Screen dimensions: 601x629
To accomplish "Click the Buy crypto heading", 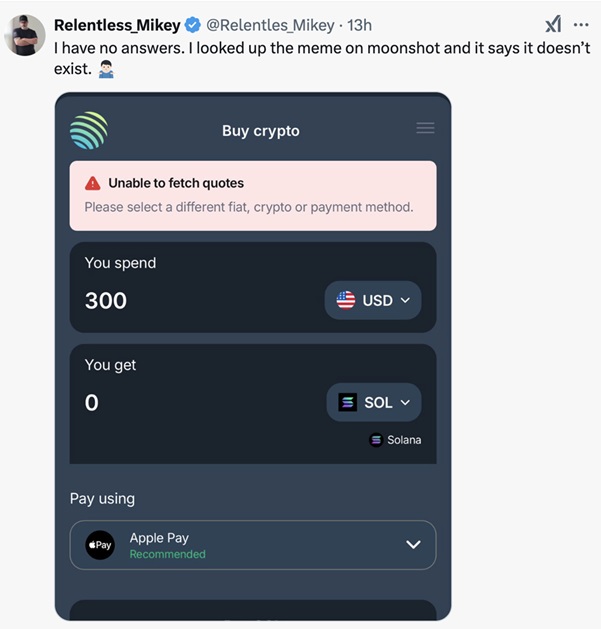I will 260,131.
